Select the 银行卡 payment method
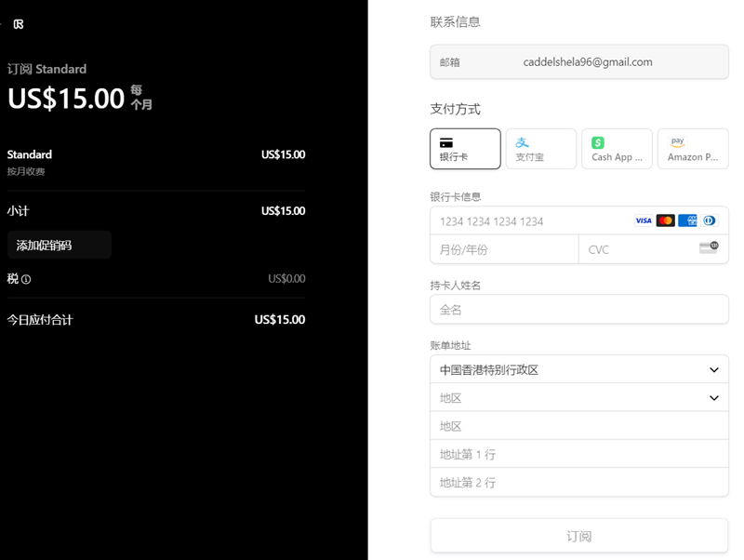744x560 pixels. click(465, 149)
